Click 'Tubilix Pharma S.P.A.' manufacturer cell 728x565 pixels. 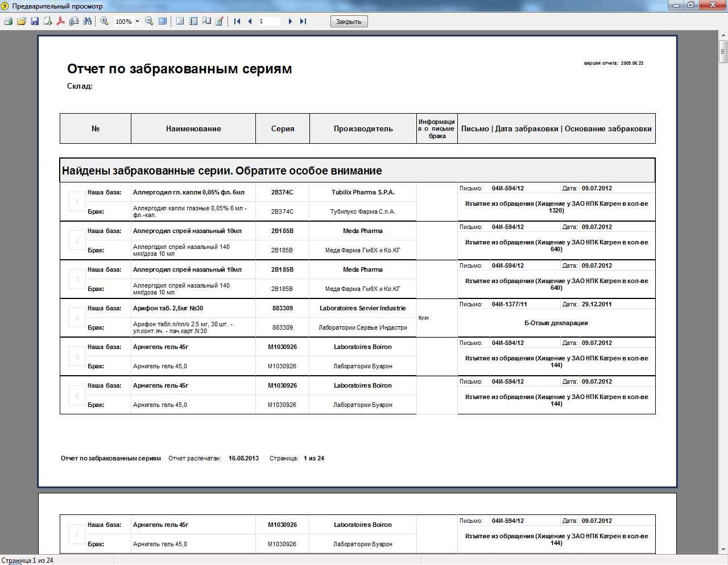tap(363, 192)
